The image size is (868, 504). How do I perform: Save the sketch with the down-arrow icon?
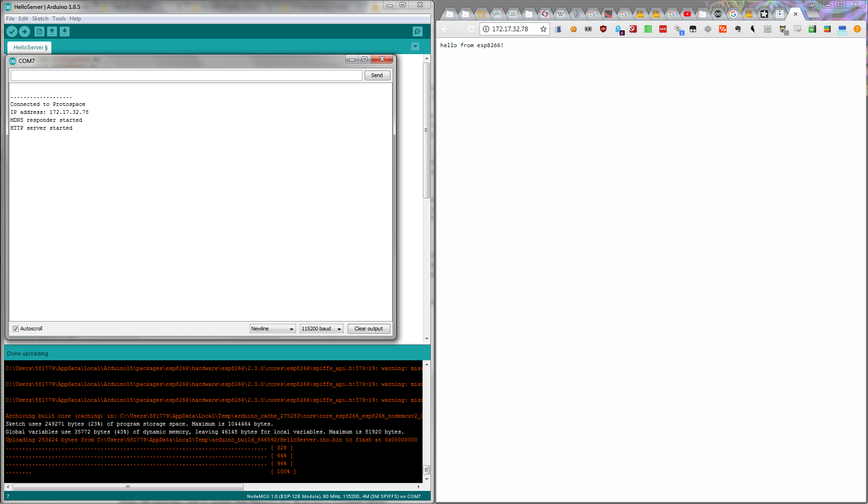(64, 31)
